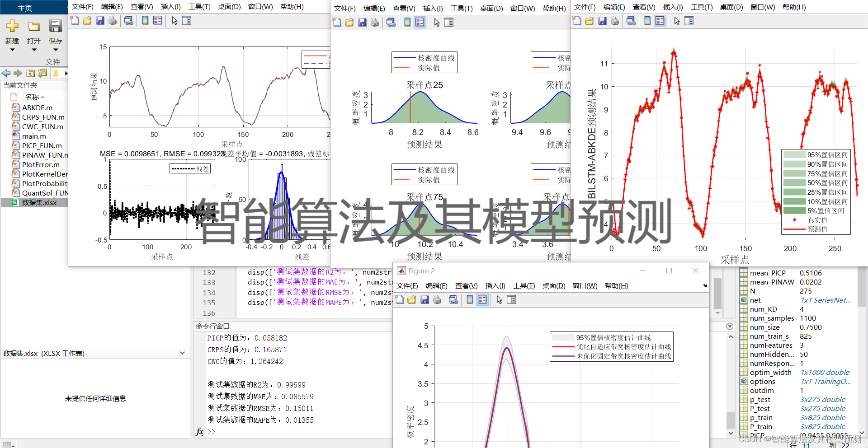868x448 pixels.
Task: Click Print icon in the BiLSTM-ABKDE figure
Action: click(x=615, y=21)
